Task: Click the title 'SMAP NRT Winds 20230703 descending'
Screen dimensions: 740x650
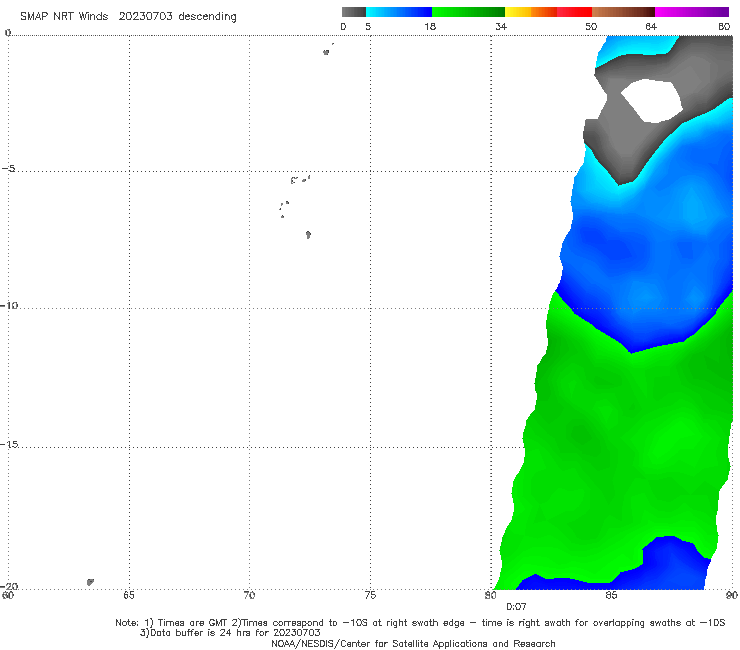Action: tap(128, 17)
